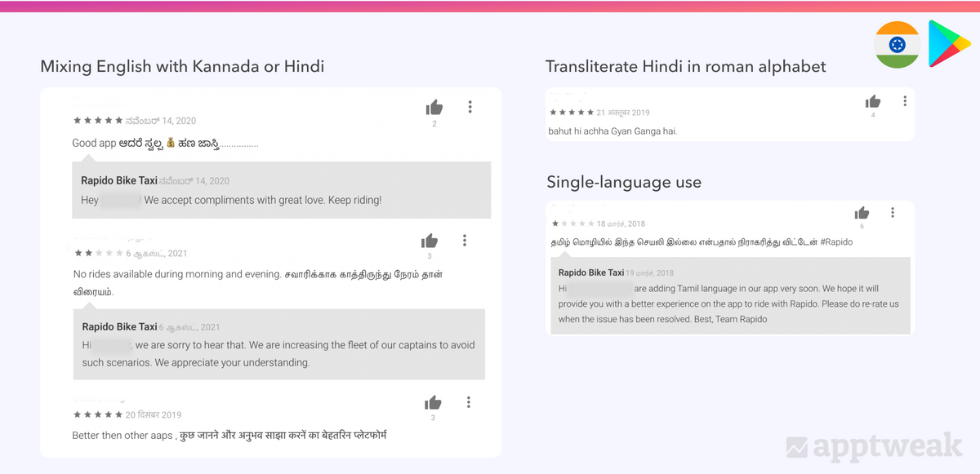980x474 pixels.
Task: Open more options for 'Good app' review
Action: point(470,107)
